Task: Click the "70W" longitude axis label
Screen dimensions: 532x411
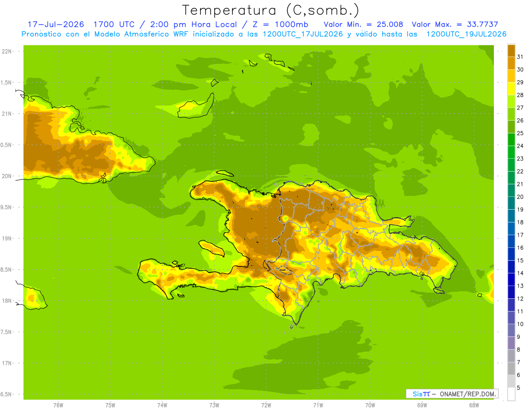Action: pos(370,405)
